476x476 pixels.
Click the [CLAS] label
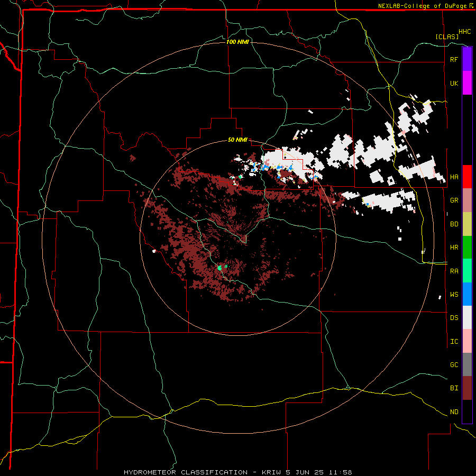click(x=447, y=36)
